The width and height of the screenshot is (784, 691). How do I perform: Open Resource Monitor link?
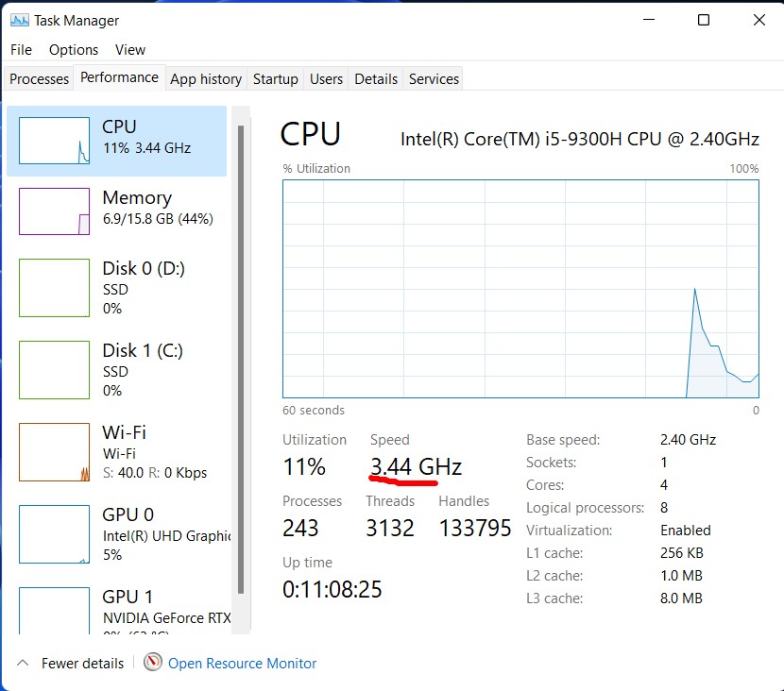point(242,663)
